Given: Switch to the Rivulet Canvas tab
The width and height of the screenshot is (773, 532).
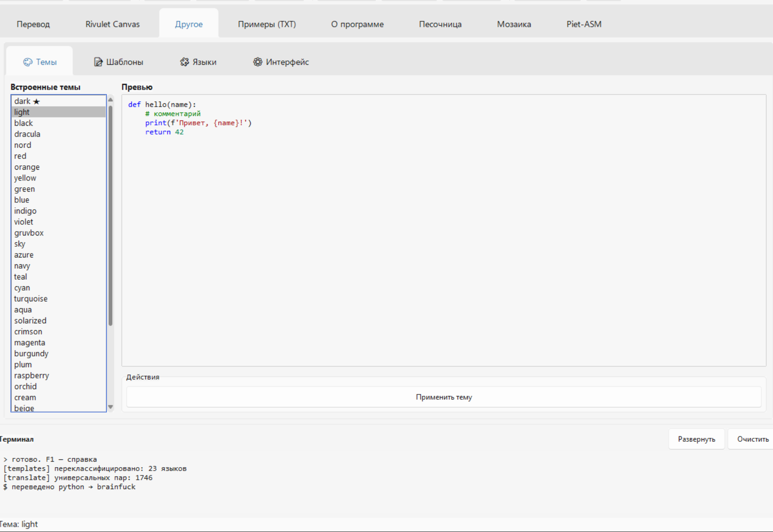Looking at the screenshot, I should pos(113,24).
